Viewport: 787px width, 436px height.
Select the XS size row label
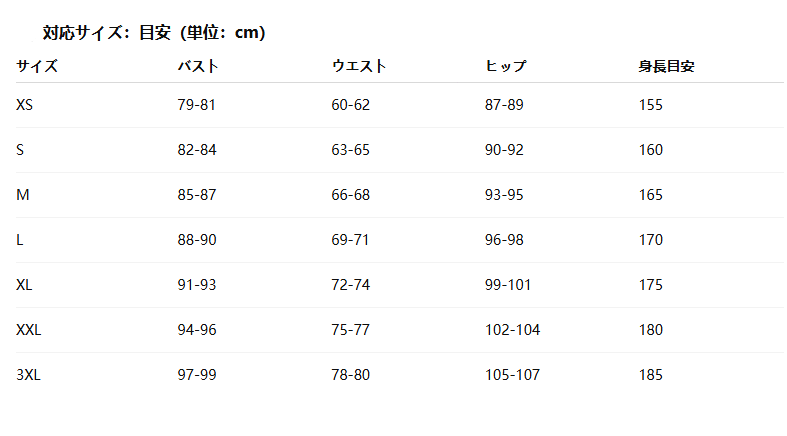point(24,105)
